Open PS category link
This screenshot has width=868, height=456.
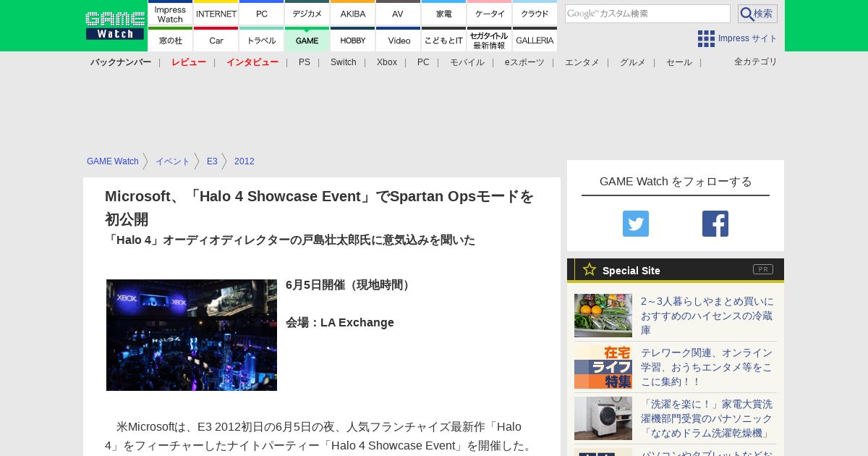pyautogui.click(x=305, y=62)
